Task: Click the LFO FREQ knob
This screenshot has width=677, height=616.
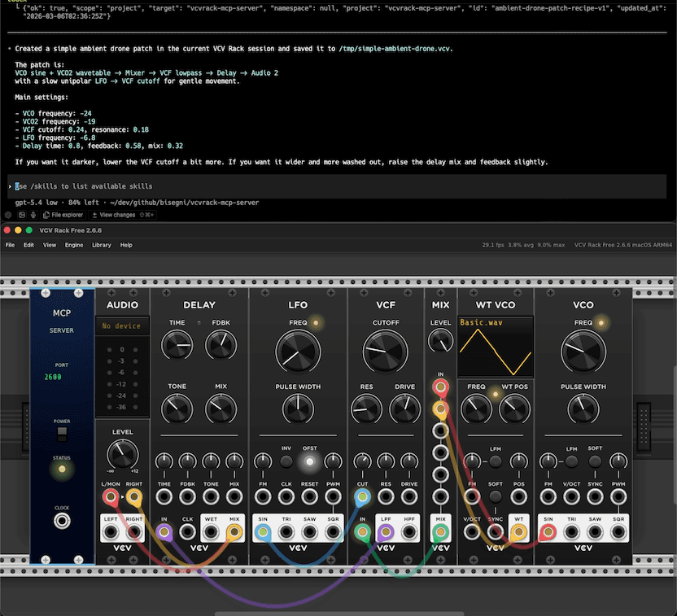Action: pos(298,352)
